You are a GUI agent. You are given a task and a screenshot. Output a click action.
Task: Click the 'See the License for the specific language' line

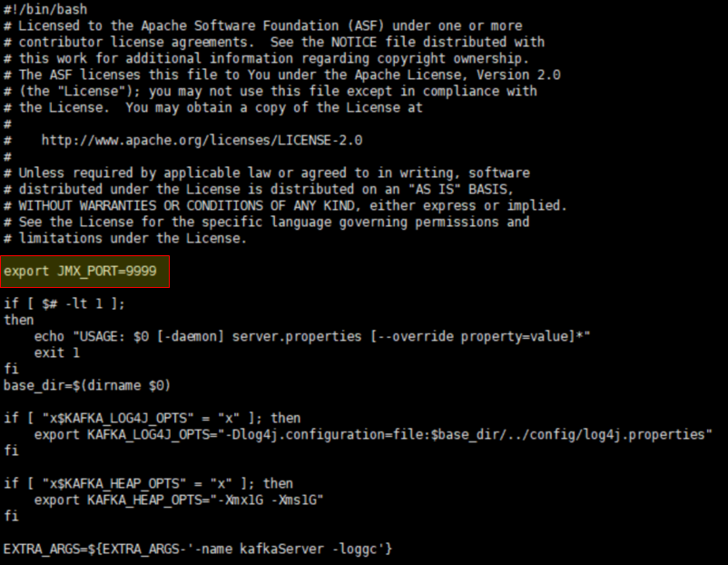coord(267,223)
